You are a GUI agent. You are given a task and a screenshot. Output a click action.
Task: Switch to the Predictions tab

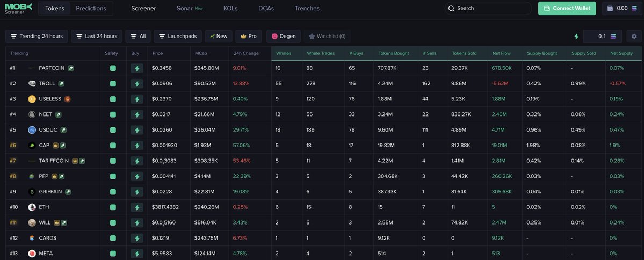pos(91,8)
